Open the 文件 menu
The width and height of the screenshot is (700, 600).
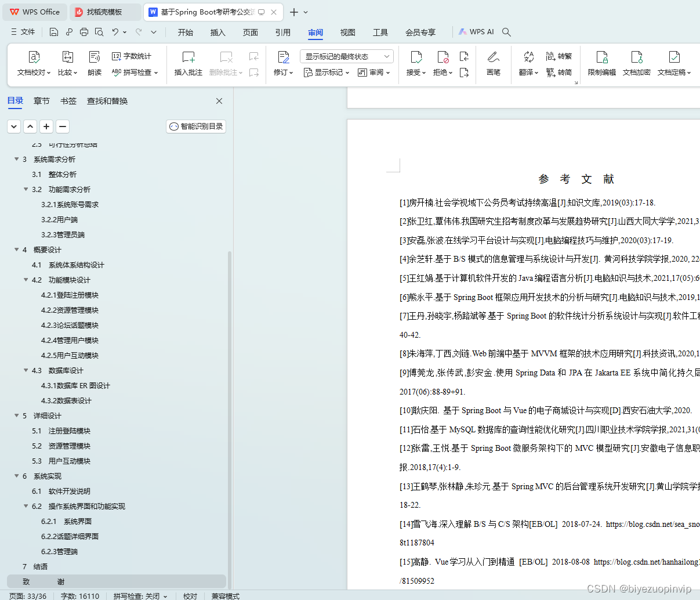(23, 32)
